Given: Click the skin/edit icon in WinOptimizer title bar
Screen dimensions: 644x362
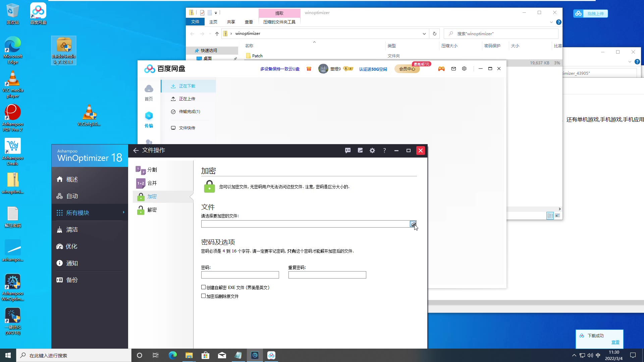Looking at the screenshot, I should coord(360,150).
